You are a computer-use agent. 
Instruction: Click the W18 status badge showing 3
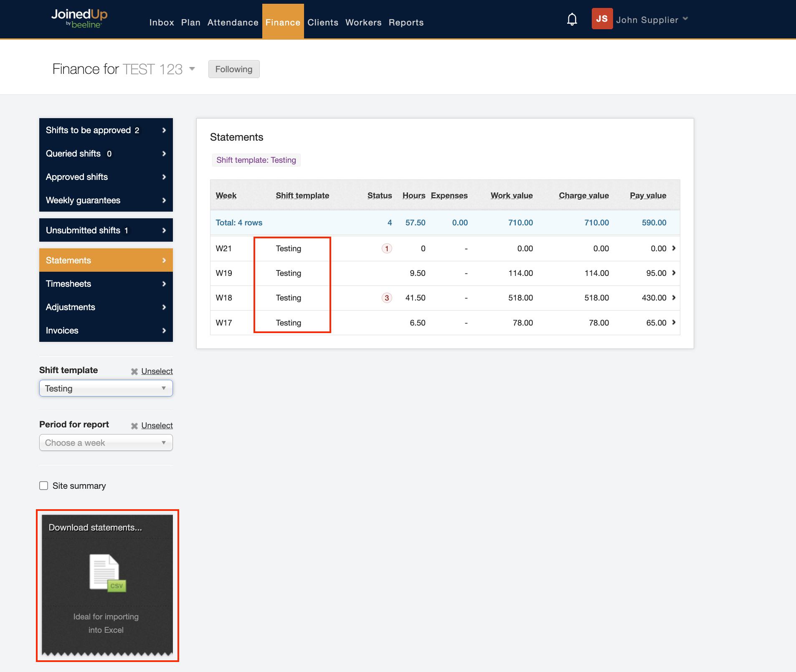[387, 298]
